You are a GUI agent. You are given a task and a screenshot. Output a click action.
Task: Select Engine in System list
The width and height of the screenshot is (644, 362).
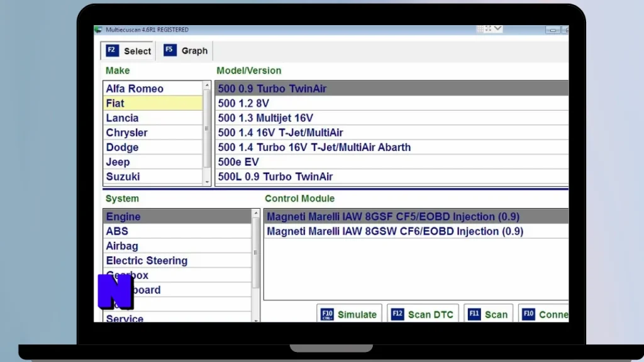[177, 217]
